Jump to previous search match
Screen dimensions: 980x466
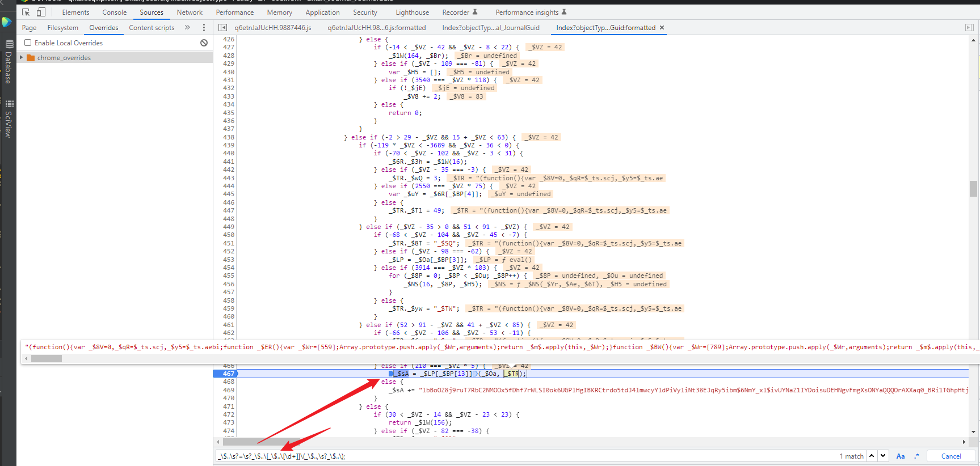tap(872, 456)
